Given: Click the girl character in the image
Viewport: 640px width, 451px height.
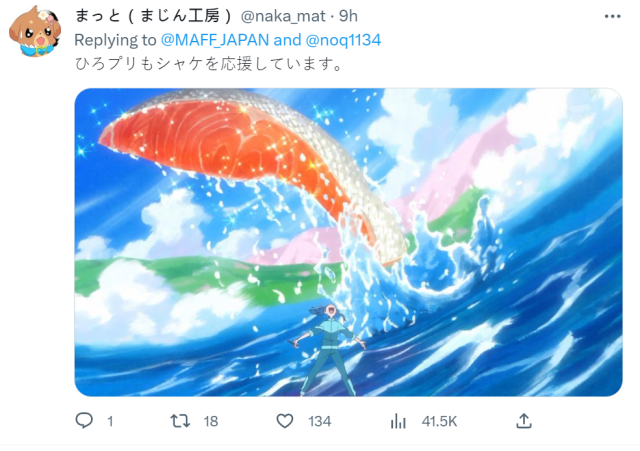Looking at the screenshot, I should (x=329, y=350).
